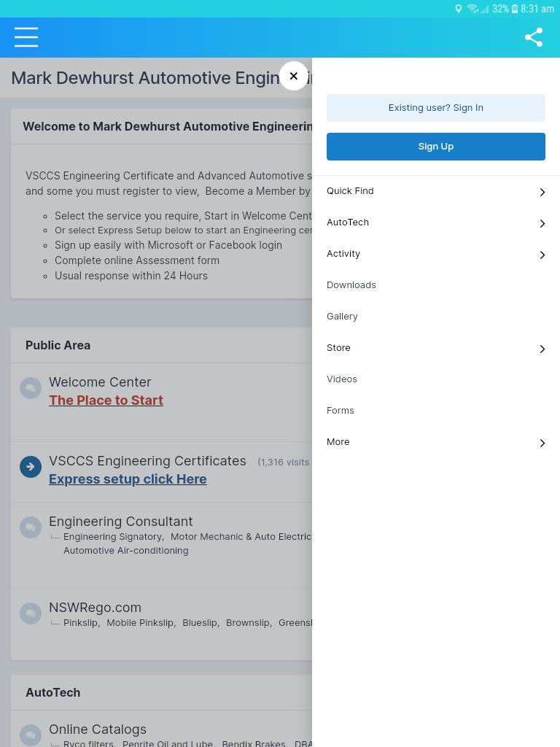Expand the Quick Find chevron arrow
The height and width of the screenshot is (747, 560).
pos(542,192)
